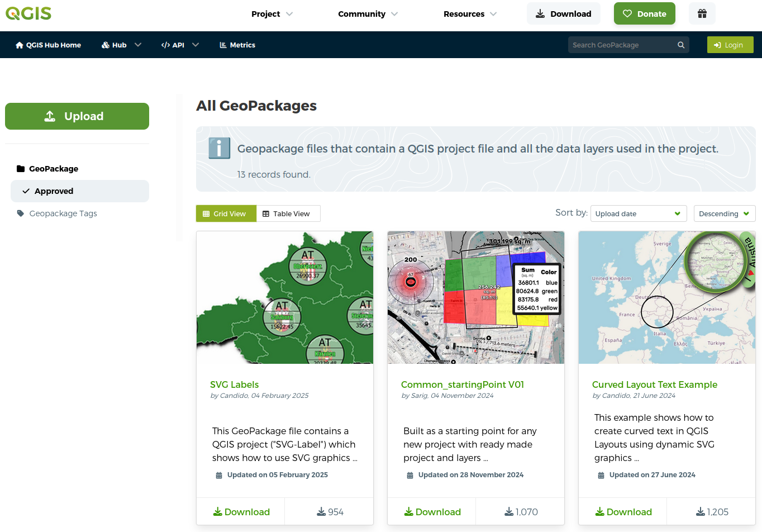This screenshot has width=762, height=532.
Task: Click the Hub cubes icon
Action: [106, 45]
